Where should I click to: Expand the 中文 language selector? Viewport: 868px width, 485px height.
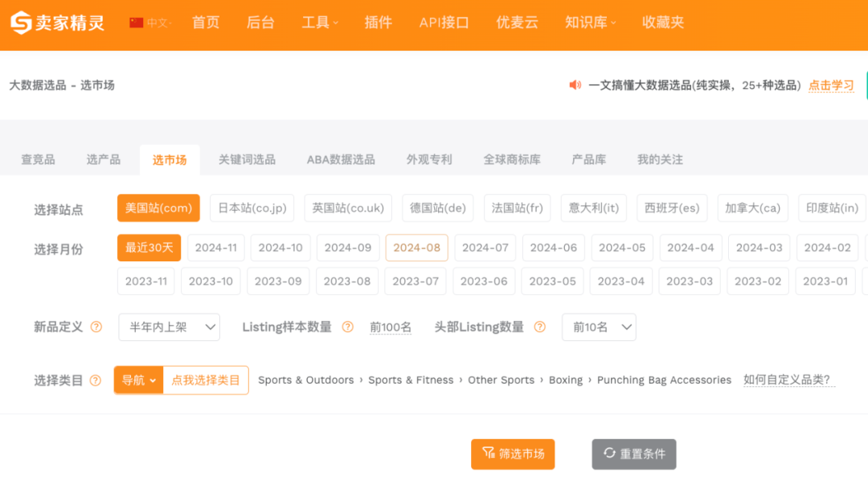coord(159,23)
